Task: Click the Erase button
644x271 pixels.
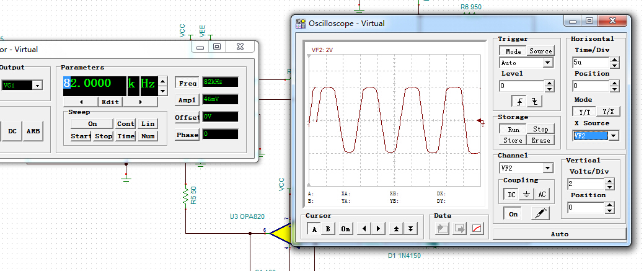Action: 540,140
